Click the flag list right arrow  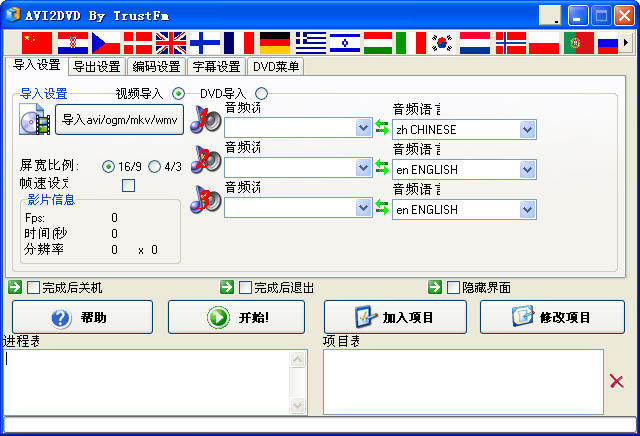click(x=626, y=42)
